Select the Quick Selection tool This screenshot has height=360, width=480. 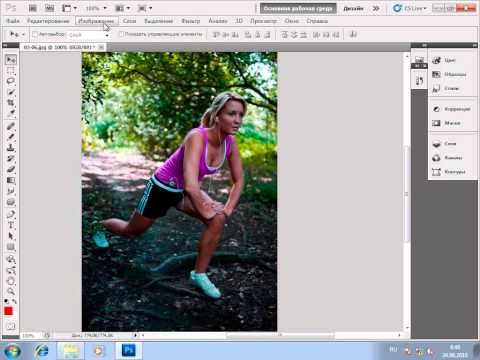(x=11, y=92)
